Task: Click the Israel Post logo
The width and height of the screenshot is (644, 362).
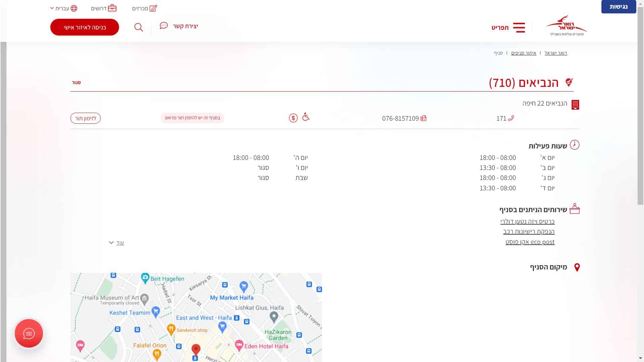Action: pyautogui.click(x=567, y=25)
